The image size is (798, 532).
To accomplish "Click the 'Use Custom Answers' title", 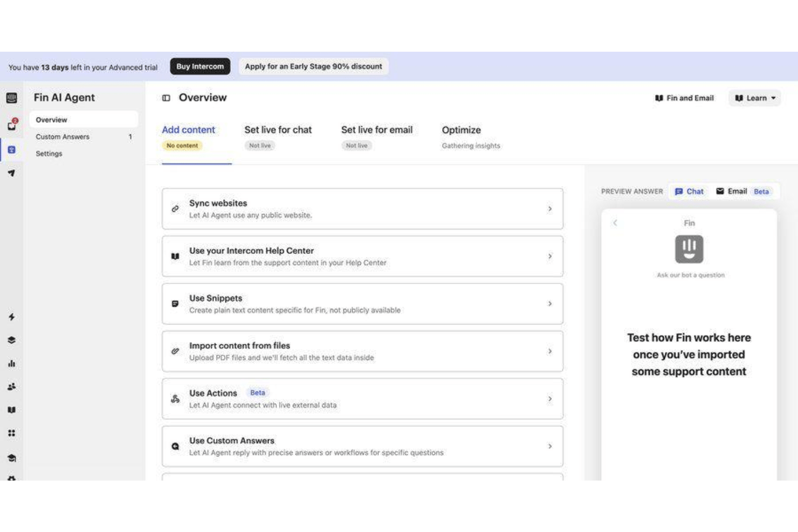I will point(232,440).
